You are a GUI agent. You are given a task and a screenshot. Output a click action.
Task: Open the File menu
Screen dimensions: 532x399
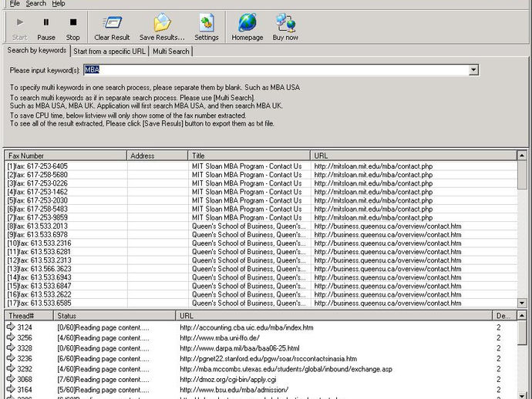click(x=14, y=4)
